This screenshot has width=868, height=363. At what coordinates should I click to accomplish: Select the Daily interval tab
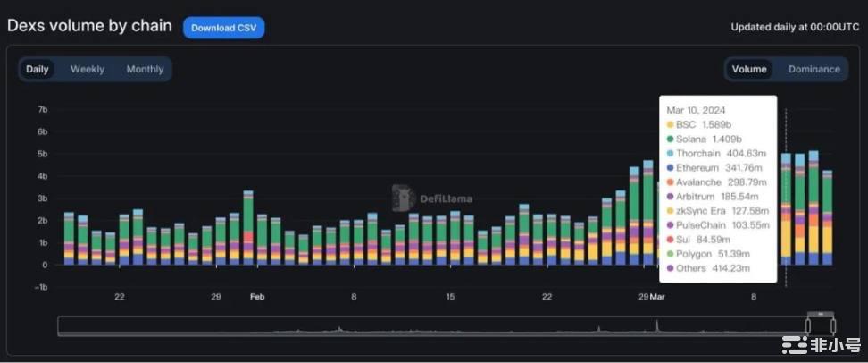point(38,70)
